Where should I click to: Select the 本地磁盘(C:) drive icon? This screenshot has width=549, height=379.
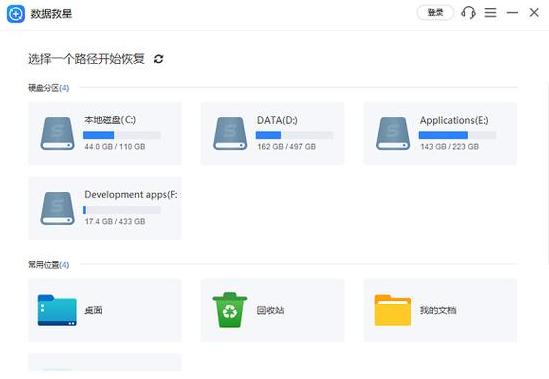click(57, 133)
